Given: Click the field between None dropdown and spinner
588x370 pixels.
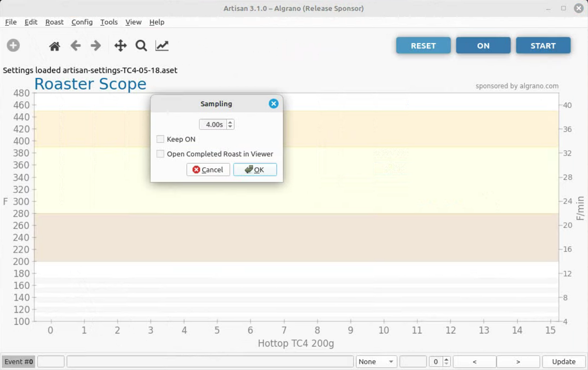Looking at the screenshot, I should click(413, 362).
